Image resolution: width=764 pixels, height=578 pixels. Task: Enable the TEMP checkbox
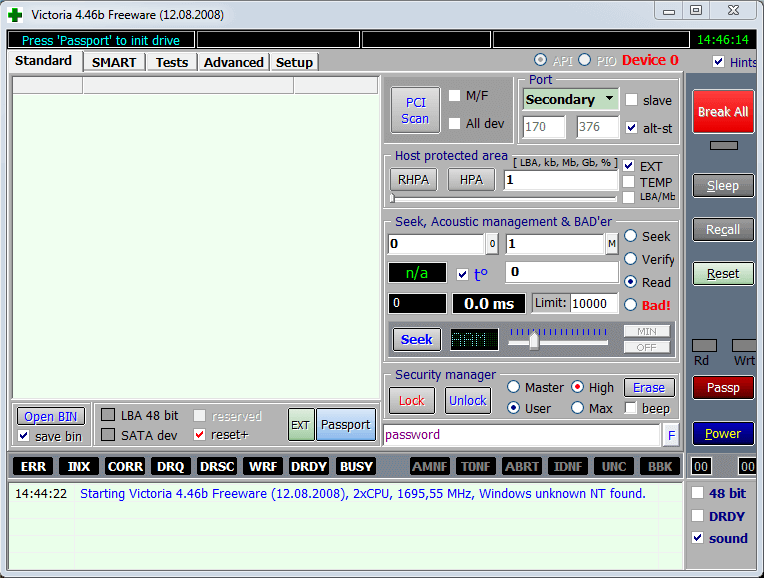629,182
